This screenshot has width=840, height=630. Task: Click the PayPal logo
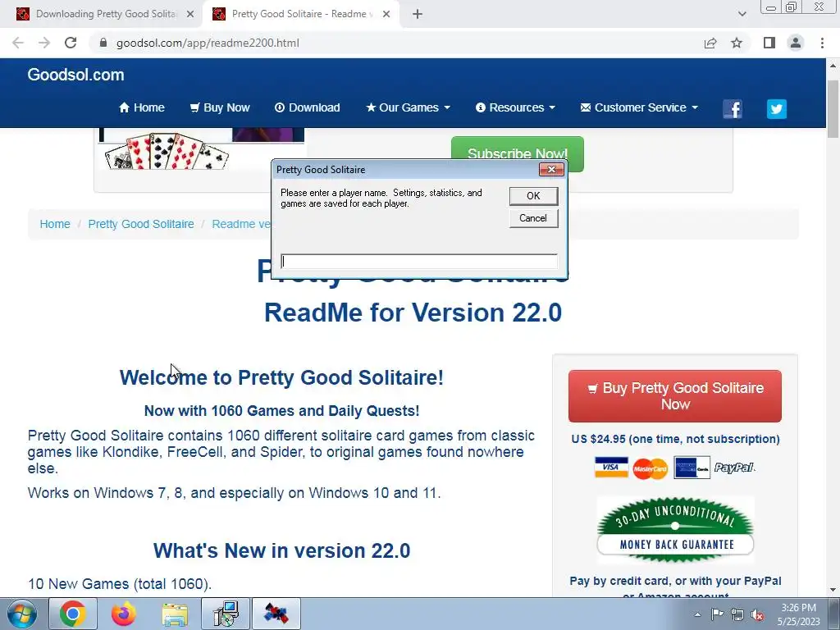[x=734, y=468]
